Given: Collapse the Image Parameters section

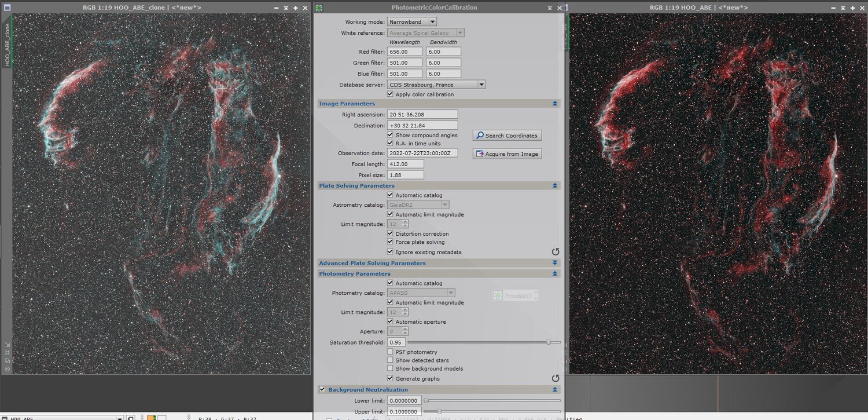Looking at the screenshot, I should tap(554, 103).
